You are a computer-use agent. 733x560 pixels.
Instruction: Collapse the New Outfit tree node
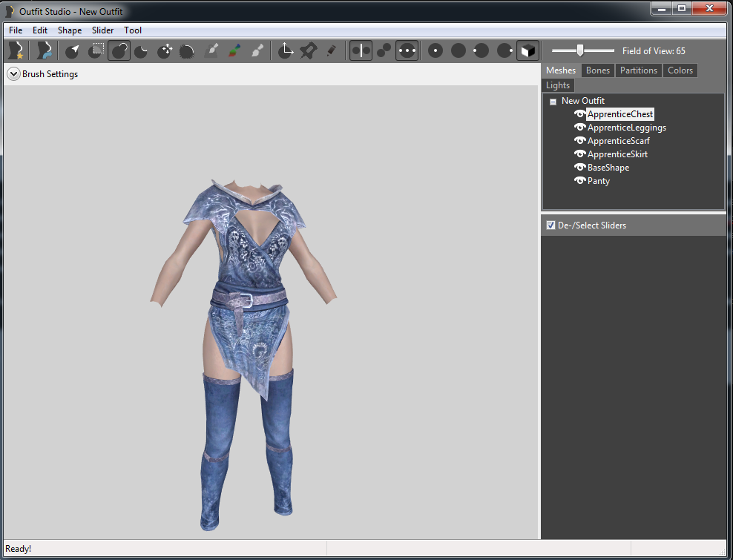coord(553,102)
